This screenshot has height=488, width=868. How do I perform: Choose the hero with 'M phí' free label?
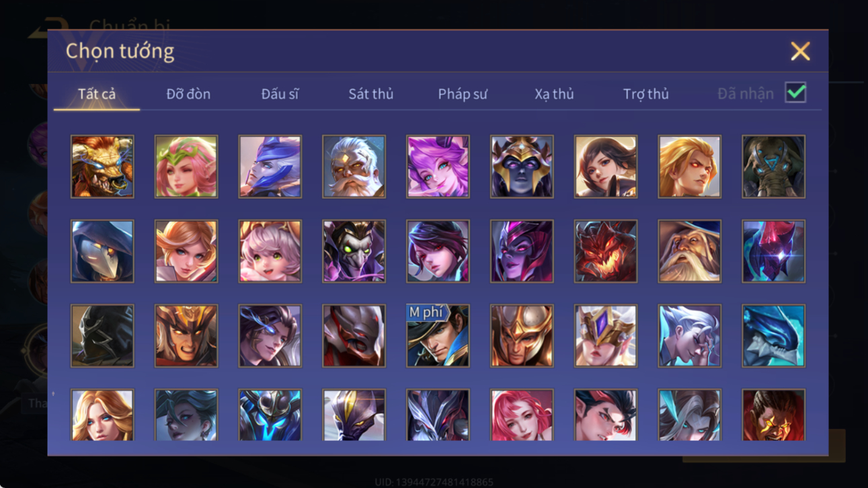(438, 336)
